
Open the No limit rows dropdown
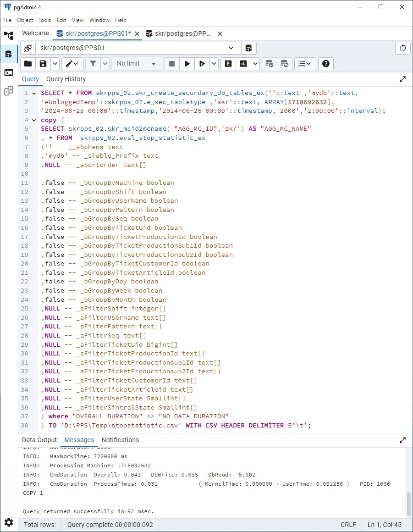tap(136, 63)
